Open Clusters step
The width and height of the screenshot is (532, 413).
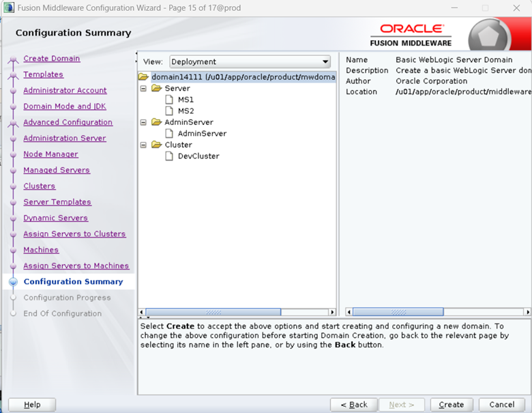40,186
